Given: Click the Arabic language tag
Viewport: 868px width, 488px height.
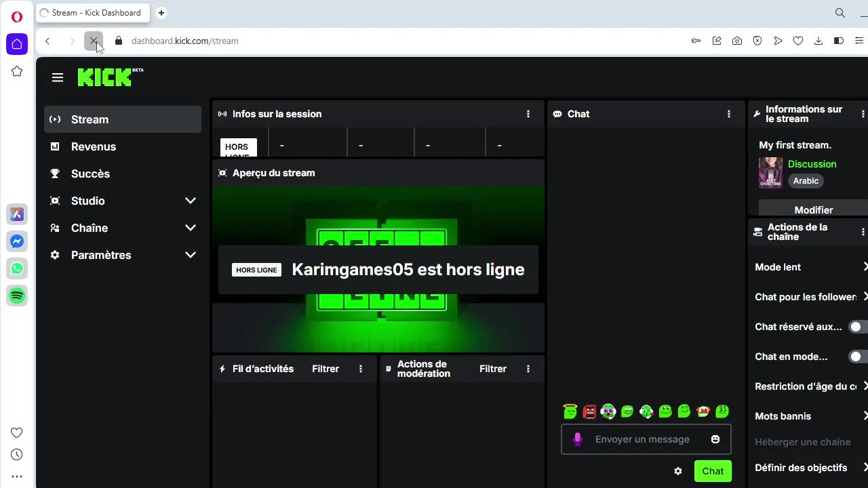Looking at the screenshot, I should coord(806,181).
